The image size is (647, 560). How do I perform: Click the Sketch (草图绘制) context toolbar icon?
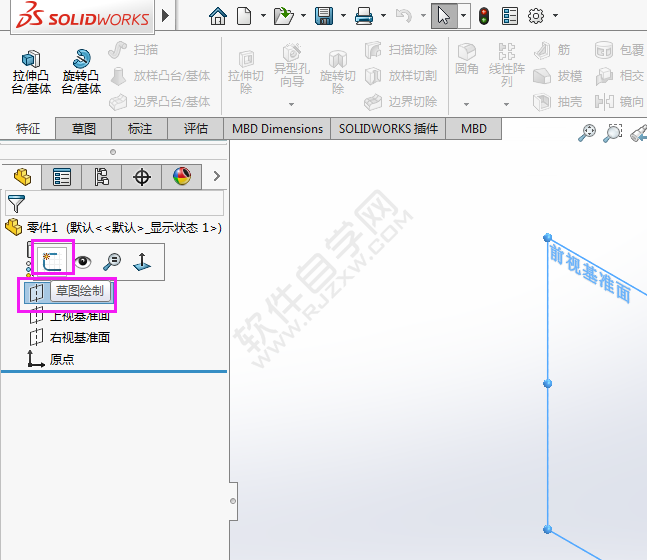tap(53, 261)
